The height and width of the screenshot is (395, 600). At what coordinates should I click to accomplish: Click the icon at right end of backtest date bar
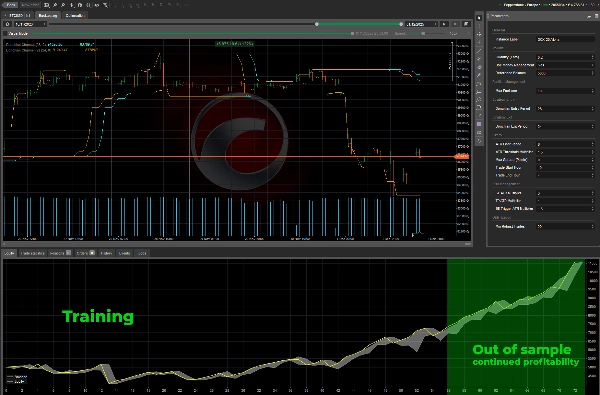point(466,24)
